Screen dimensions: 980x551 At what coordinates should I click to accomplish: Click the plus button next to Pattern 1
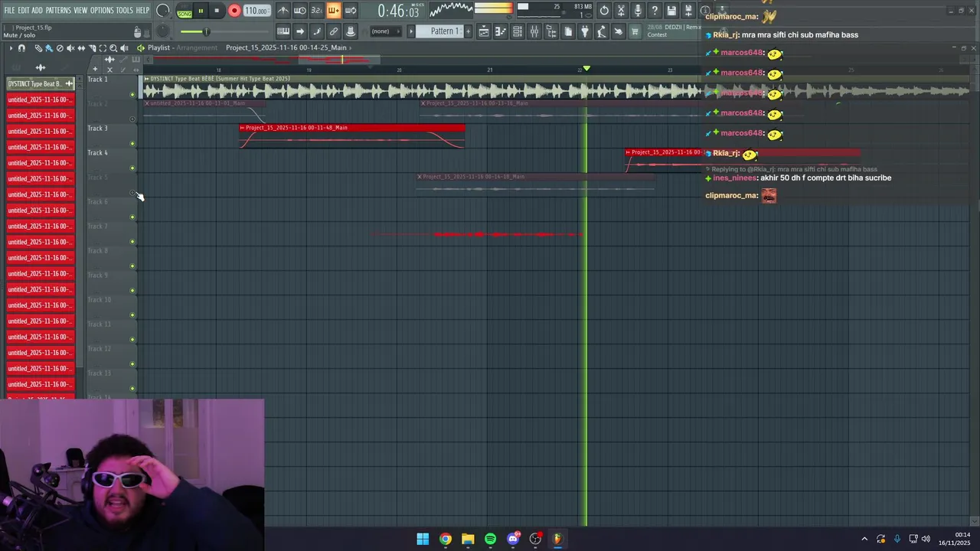[468, 31]
